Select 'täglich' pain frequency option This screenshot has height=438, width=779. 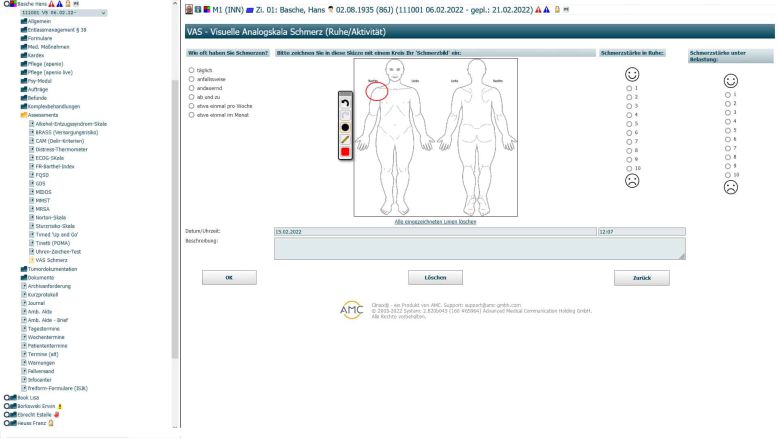[192, 70]
